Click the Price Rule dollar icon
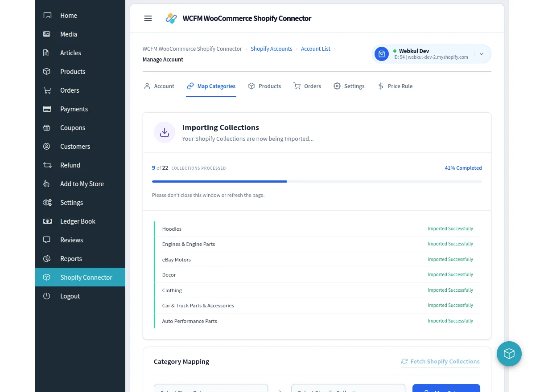This screenshot has height=392, width=544. (x=380, y=86)
